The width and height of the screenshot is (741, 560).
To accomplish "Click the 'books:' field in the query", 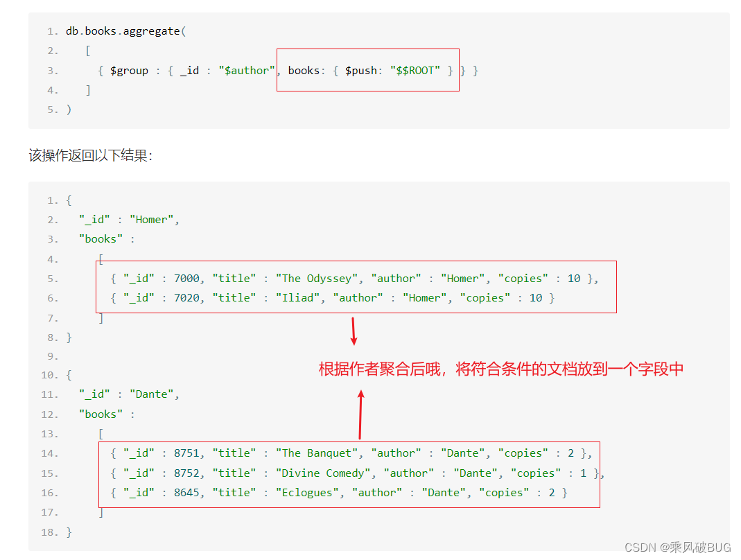I will pyautogui.click(x=306, y=71).
